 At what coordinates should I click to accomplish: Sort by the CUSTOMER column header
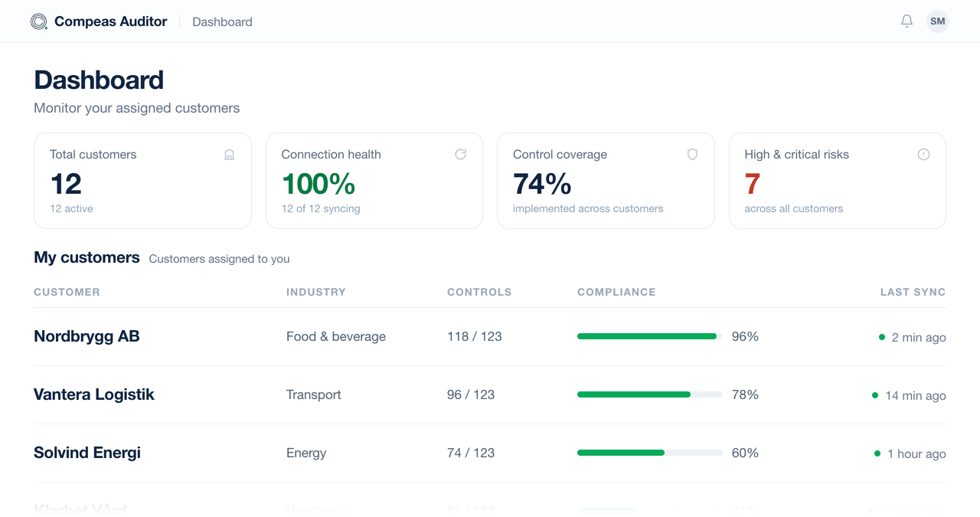[67, 292]
